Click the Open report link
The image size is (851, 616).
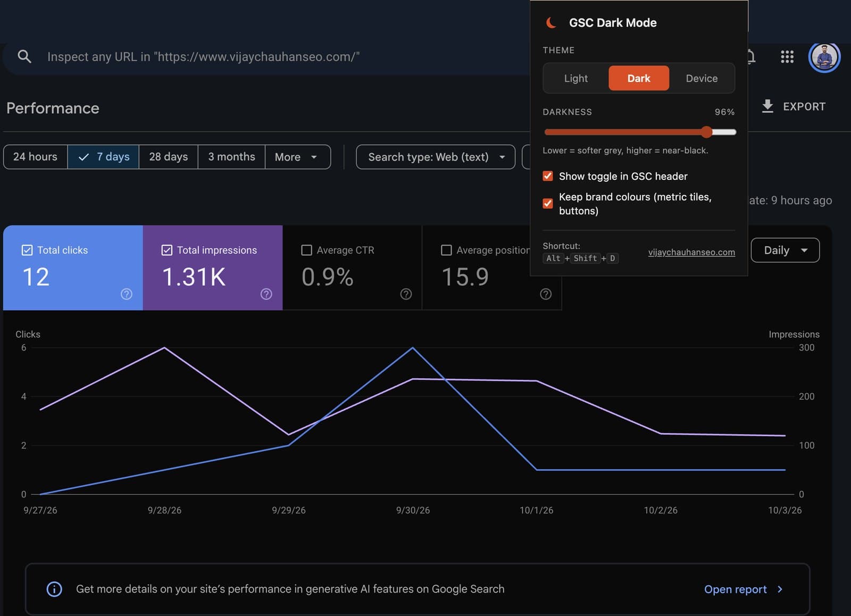pos(735,589)
